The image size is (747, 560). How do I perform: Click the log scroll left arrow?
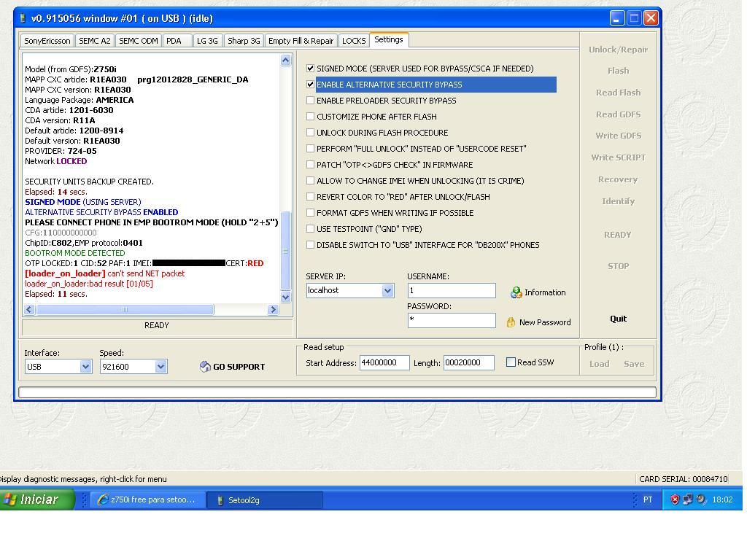[29, 309]
